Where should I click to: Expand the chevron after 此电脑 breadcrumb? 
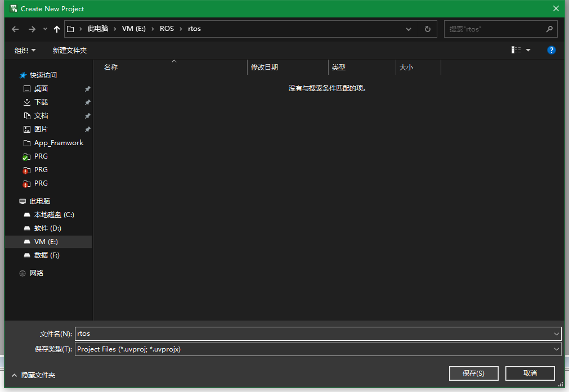[115, 29]
